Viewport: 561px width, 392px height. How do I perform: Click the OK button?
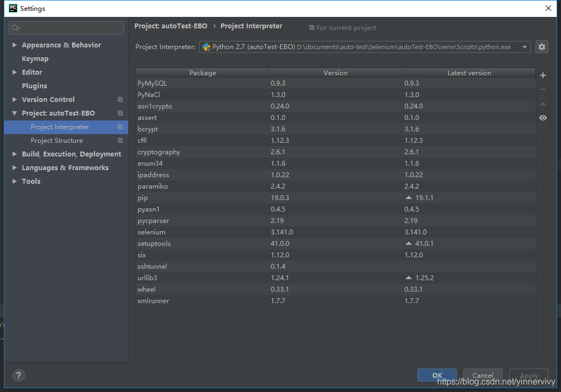(437, 375)
